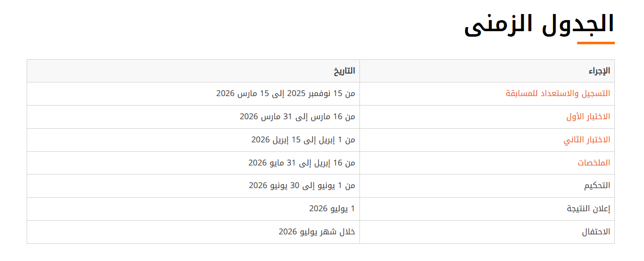Screen dimensions: 644x261
Task: Click the 'خلال شهر يوليو 2026' date cell
Action: coord(317,232)
